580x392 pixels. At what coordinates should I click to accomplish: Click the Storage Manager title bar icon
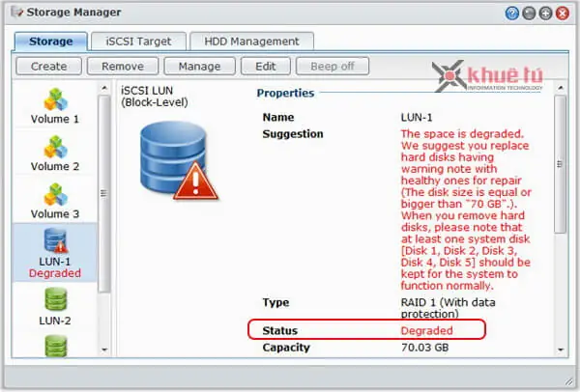click(18, 13)
